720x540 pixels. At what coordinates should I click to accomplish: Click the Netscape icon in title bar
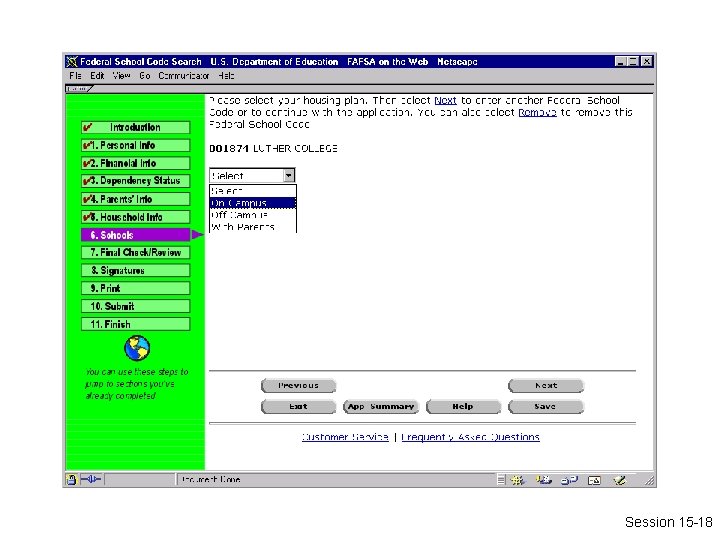(x=72, y=62)
